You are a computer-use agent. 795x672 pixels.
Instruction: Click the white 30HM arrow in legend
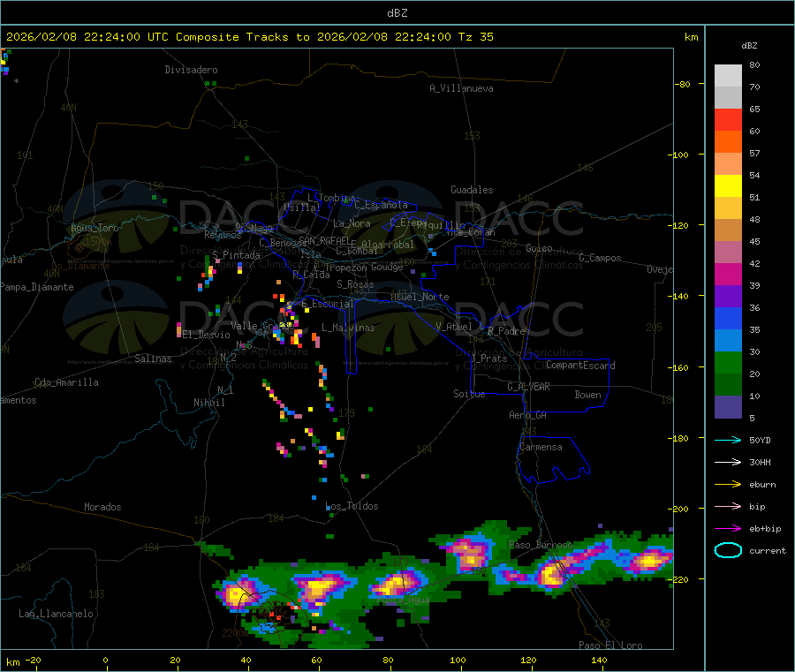tap(728, 462)
